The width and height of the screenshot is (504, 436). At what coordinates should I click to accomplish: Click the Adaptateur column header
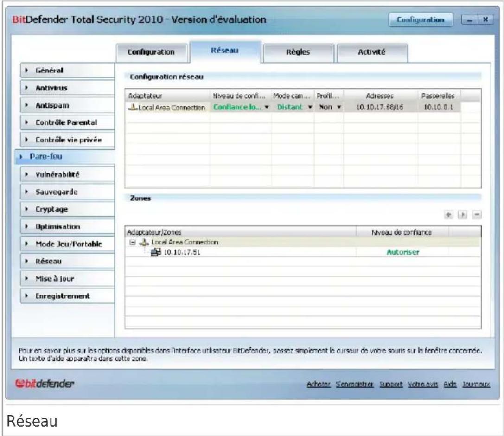click(x=167, y=96)
